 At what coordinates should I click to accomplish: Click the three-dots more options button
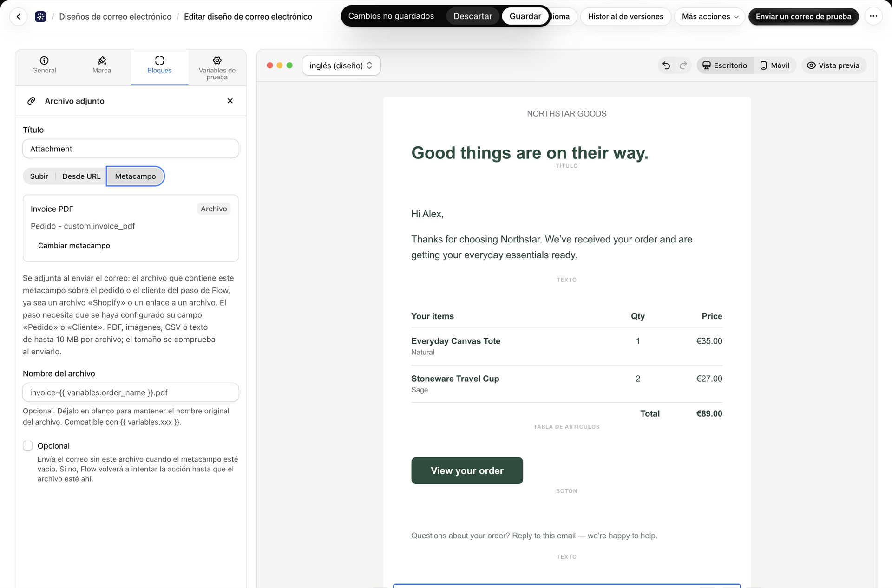point(873,16)
